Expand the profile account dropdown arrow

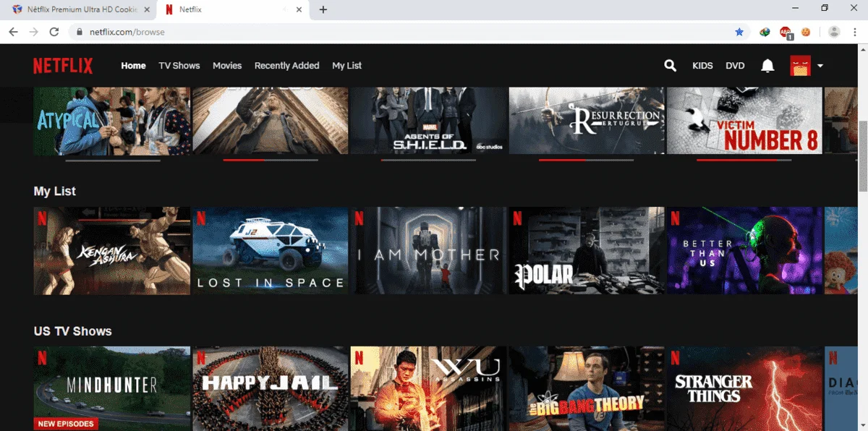coord(820,66)
